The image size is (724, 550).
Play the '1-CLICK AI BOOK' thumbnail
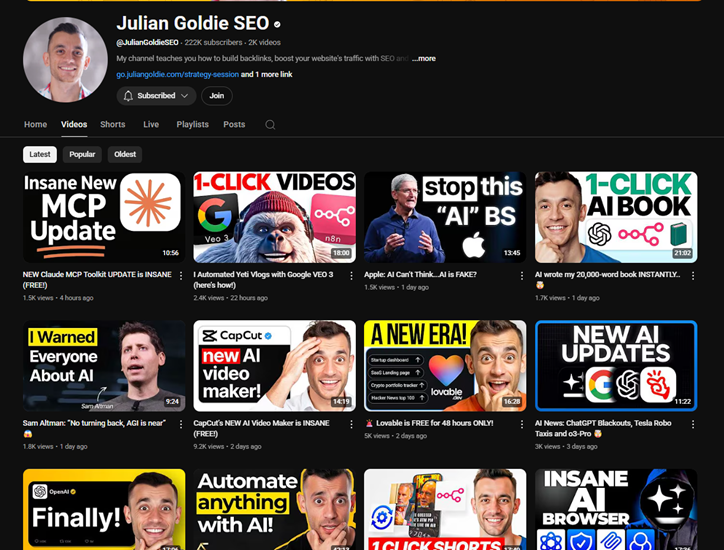(616, 217)
